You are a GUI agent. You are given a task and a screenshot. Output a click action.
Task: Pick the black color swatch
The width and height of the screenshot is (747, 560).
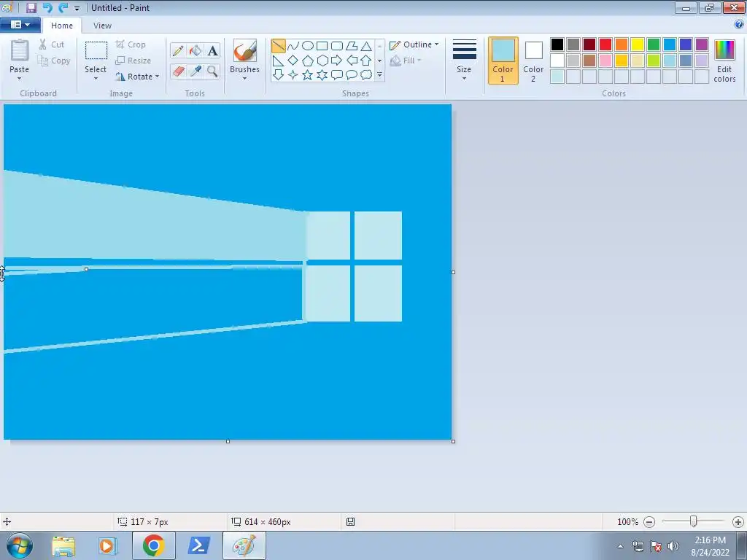(x=557, y=44)
